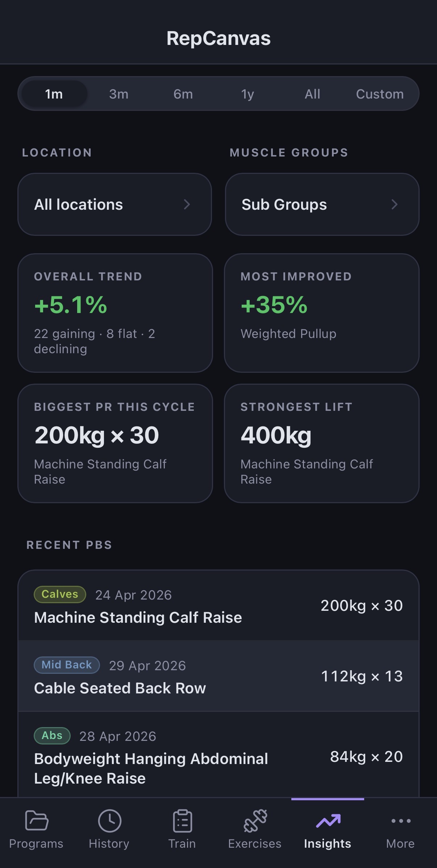Expand Custom time range options

click(380, 93)
